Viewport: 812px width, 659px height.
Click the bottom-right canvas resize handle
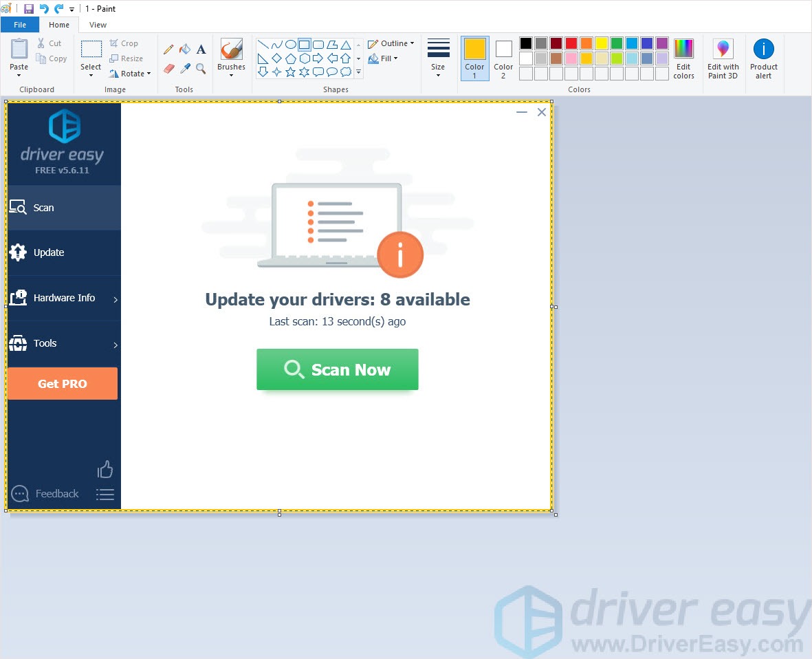click(556, 515)
